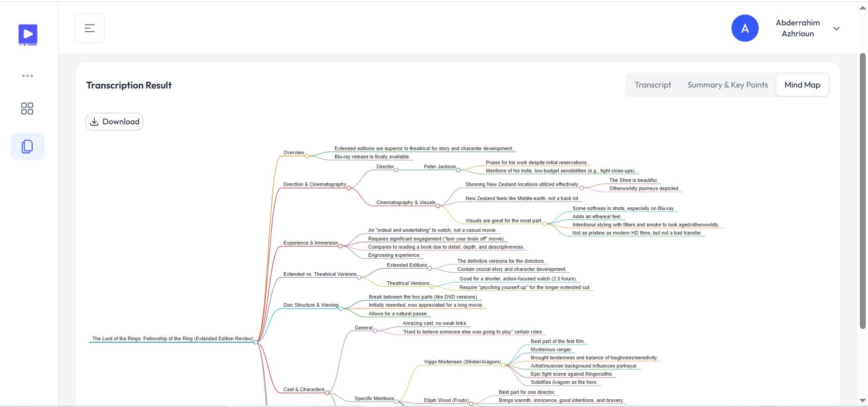Click 'Epic fight scene against Ringwraiths.' text
Viewport: 868px width, 407px height.
click(571, 374)
